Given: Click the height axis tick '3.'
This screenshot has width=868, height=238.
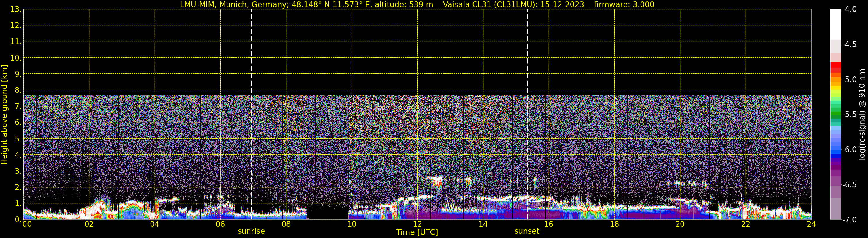Looking at the screenshot, I should [18, 171].
